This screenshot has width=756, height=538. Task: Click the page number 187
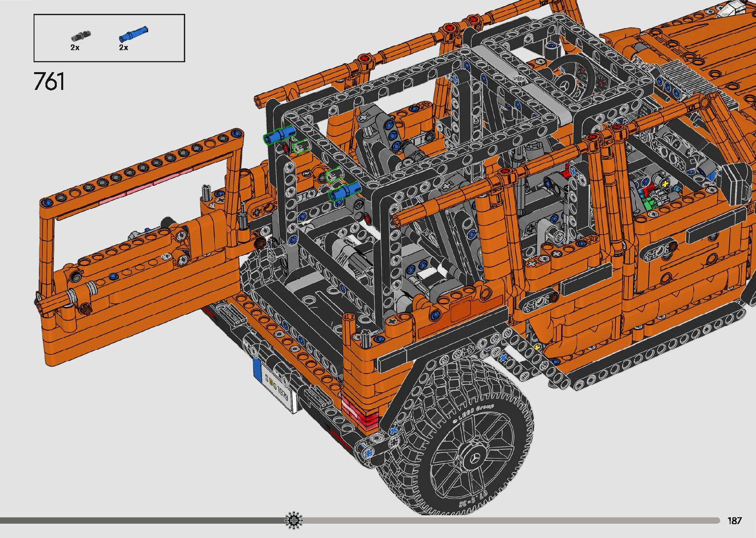click(x=734, y=521)
